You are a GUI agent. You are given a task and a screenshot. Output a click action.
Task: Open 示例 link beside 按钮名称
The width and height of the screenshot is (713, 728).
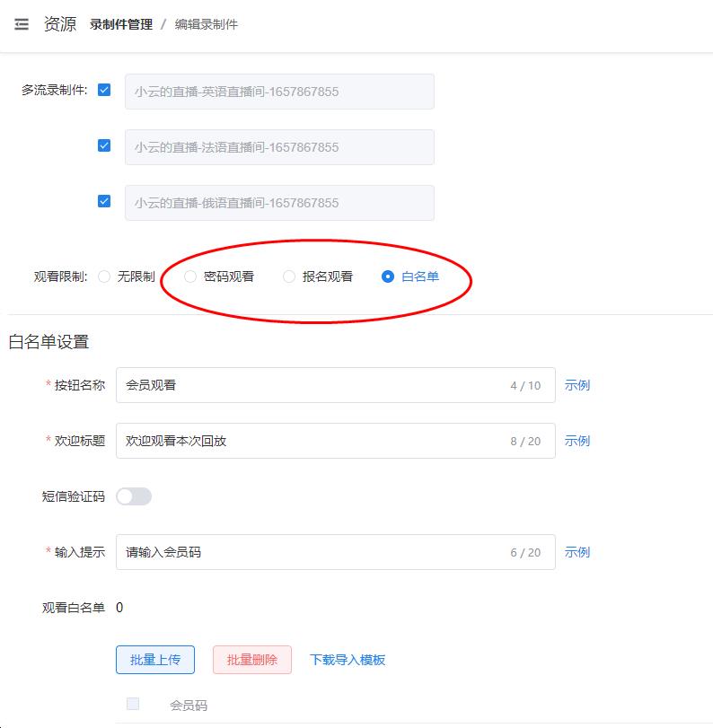[577, 385]
